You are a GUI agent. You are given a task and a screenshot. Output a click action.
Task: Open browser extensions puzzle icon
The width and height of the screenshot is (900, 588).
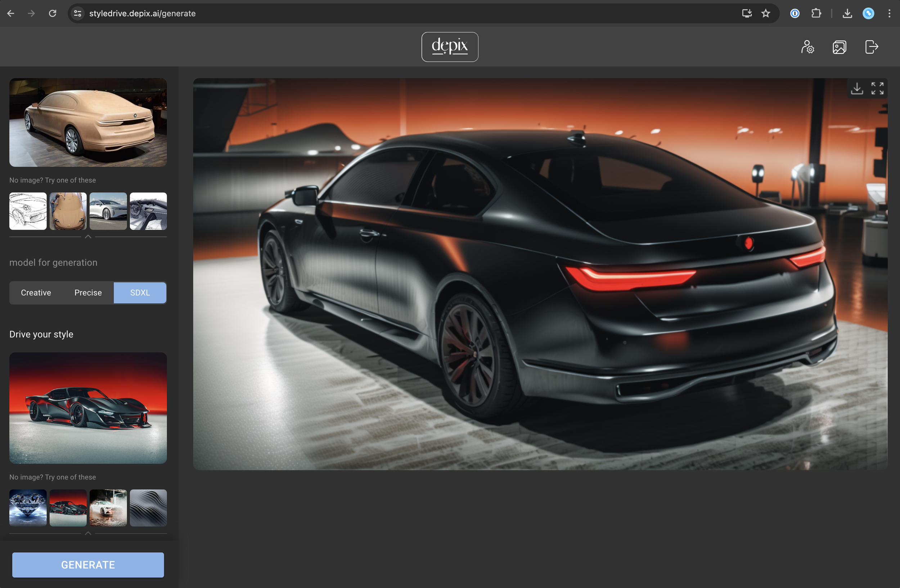coord(816,14)
